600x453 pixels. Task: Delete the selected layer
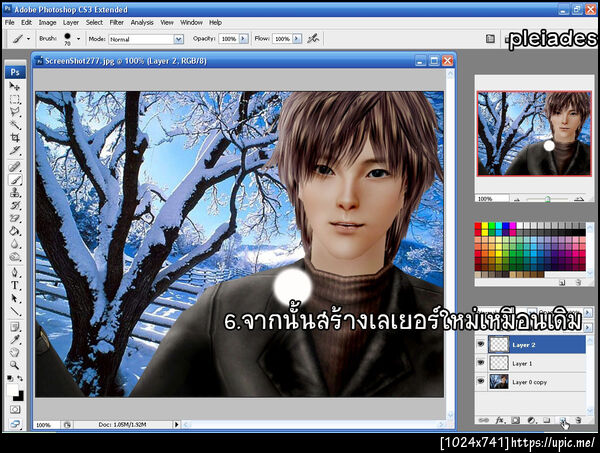(578, 420)
